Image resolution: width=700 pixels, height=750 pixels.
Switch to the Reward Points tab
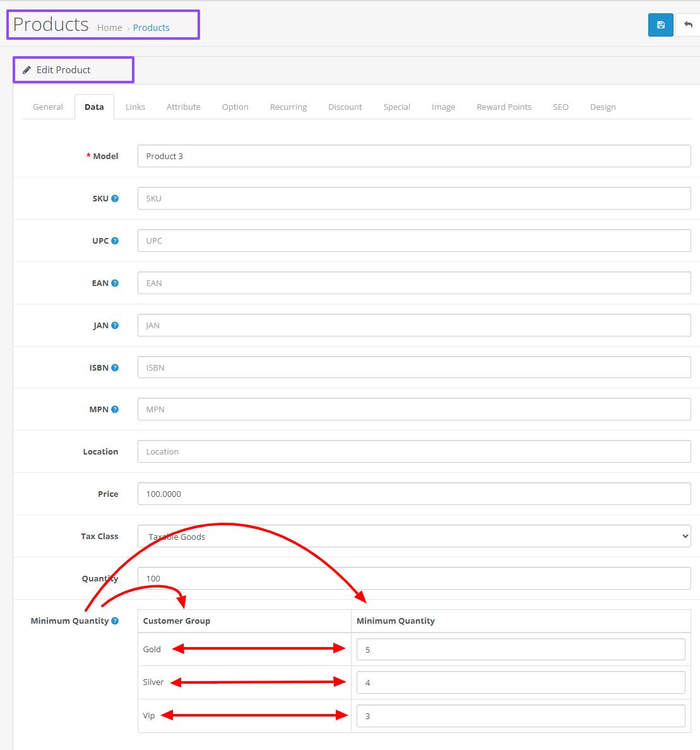(504, 107)
